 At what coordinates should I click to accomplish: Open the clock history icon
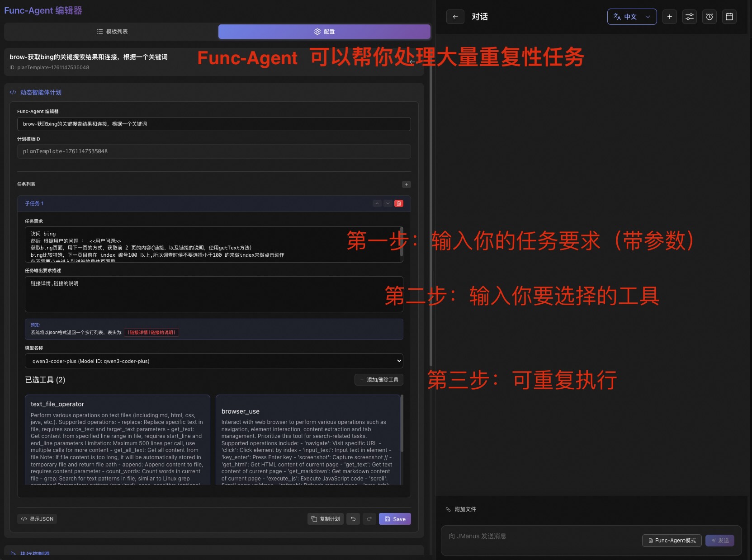click(709, 17)
